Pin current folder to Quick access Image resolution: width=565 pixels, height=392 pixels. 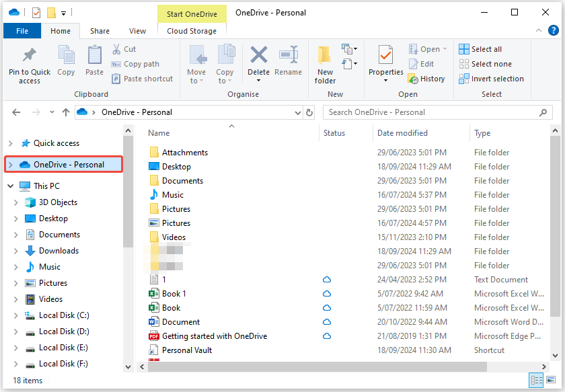pos(29,63)
